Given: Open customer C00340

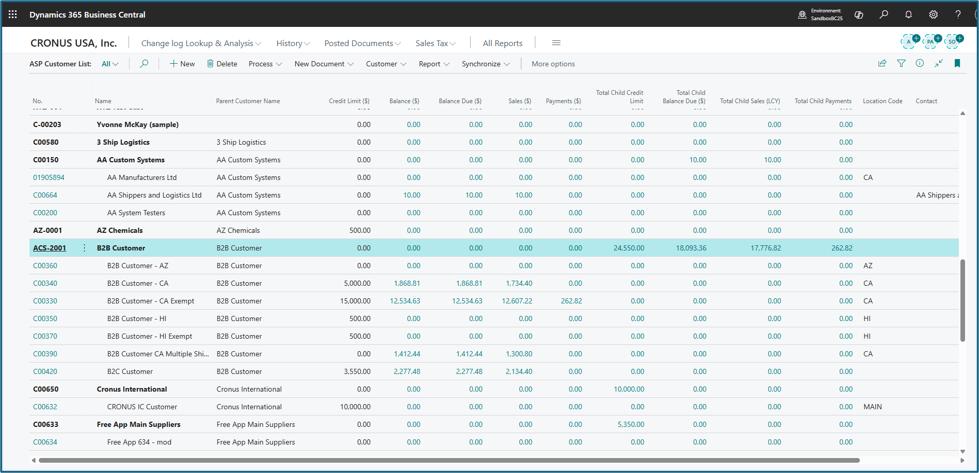Looking at the screenshot, I should [45, 283].
